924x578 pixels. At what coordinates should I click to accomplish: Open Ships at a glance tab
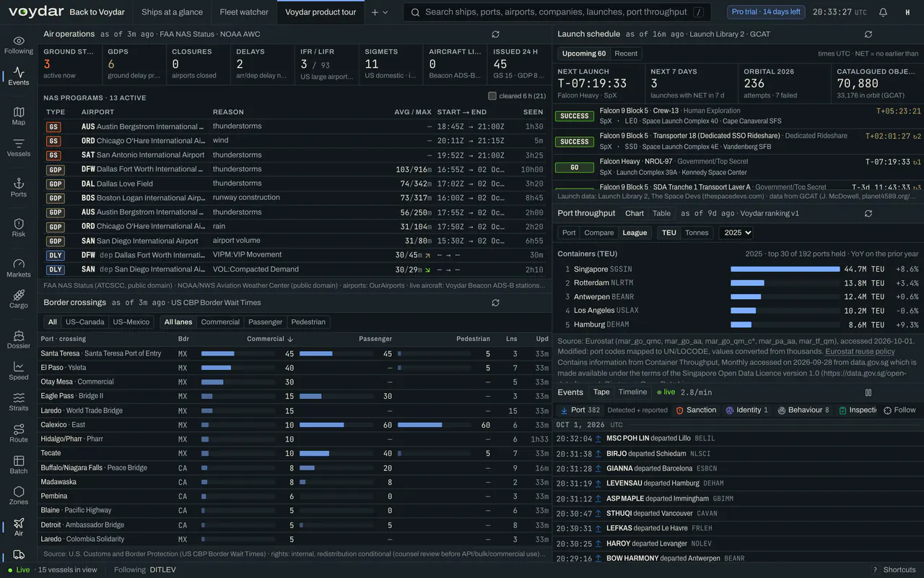[x=172, y=12]
